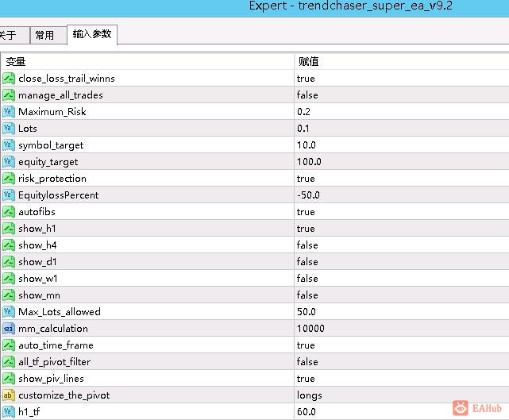
Task: Select the 10.0 value of symbol_target
Action: pos(307,145)
